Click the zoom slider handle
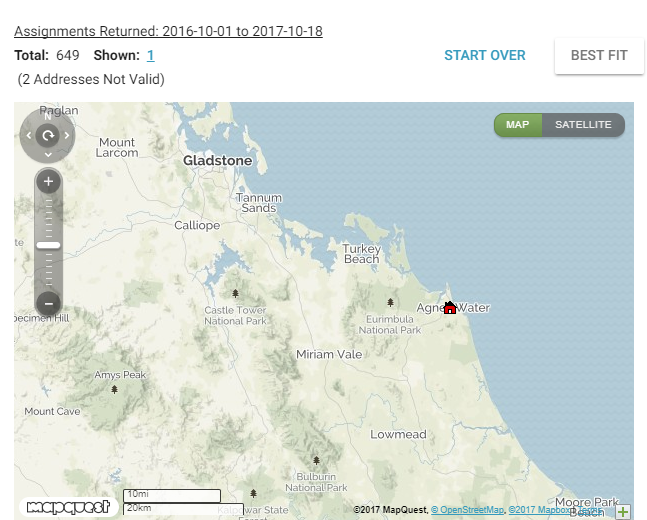The height and width of the screenshot is (520, 647). 48,245
